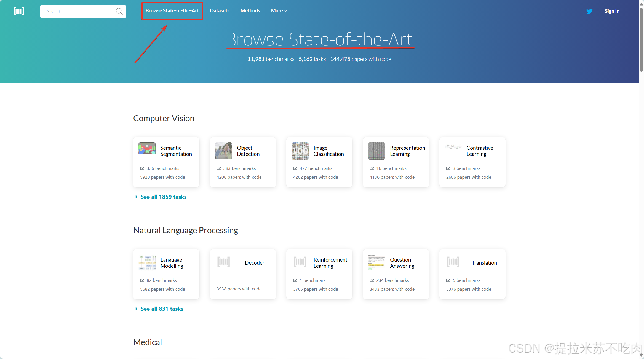
Task: Go to the Methods menu item
Action: click(x=250, y=11)
